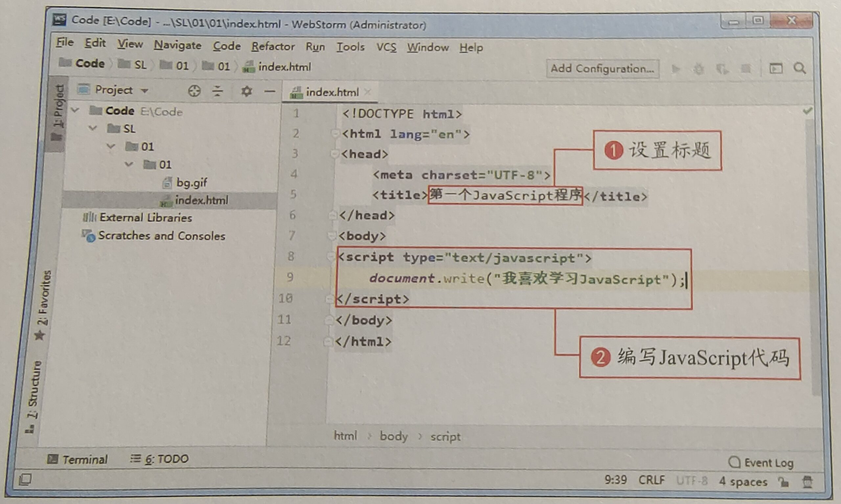The image size is (841, 504).
Task: Fold the head tag at line 3
Action: pos(334,154)
